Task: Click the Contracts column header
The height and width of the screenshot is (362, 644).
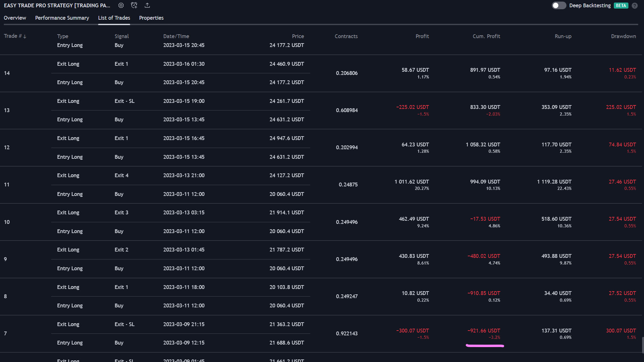Action: click(x=346, y=36)
